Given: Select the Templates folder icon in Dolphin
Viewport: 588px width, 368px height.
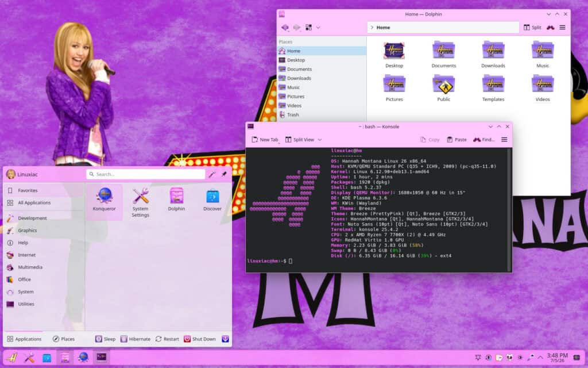Looking at the screenshot, I should [493, 84].
